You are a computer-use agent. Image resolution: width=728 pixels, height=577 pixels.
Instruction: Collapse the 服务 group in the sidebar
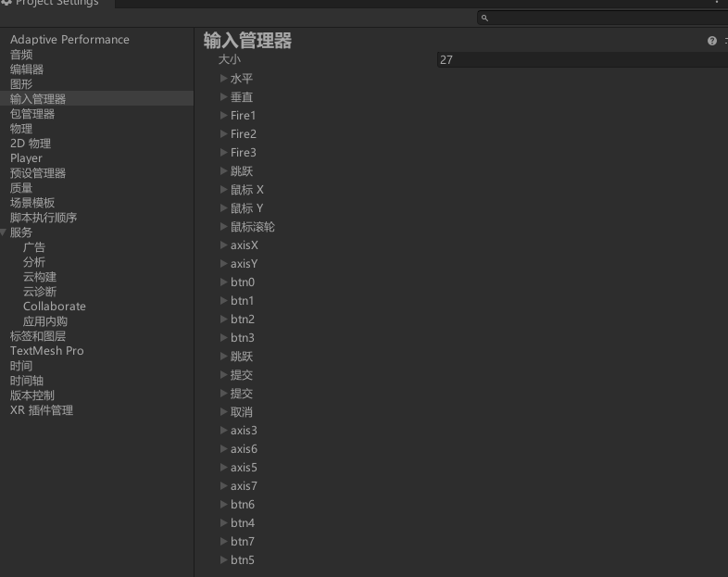click(4, 232)
